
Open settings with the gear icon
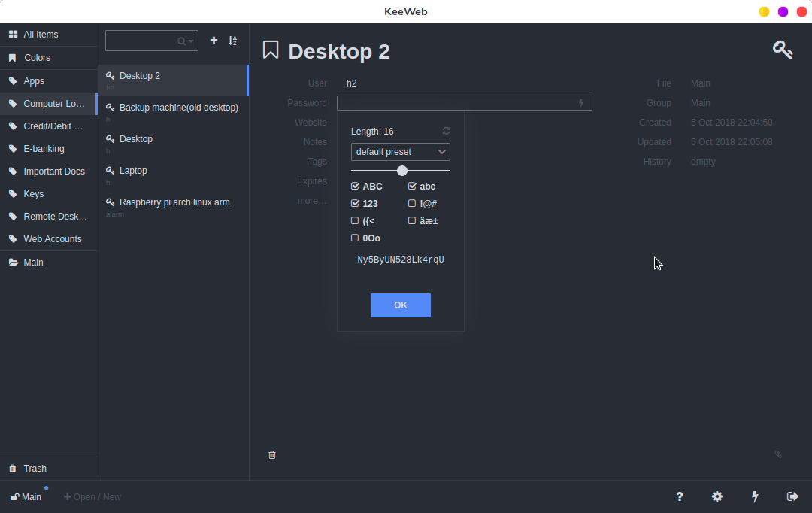pyautogui.click(x=717, y=496)
